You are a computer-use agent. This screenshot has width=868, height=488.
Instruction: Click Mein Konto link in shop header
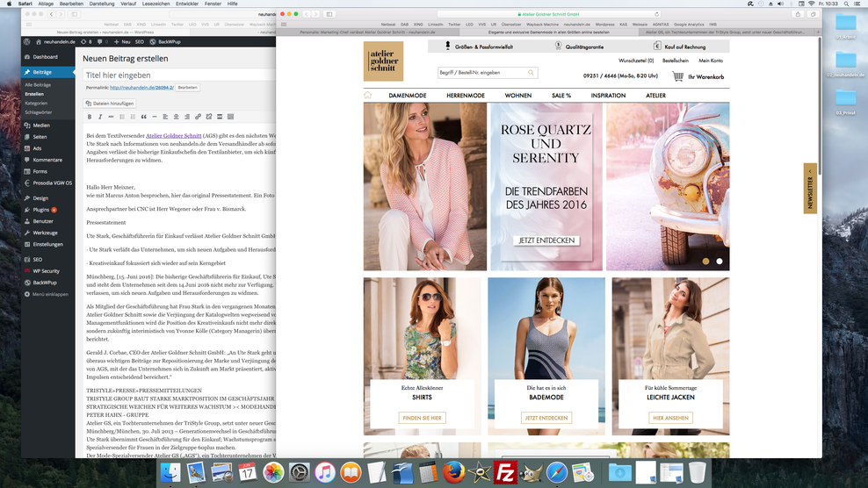tap(711, 61)
